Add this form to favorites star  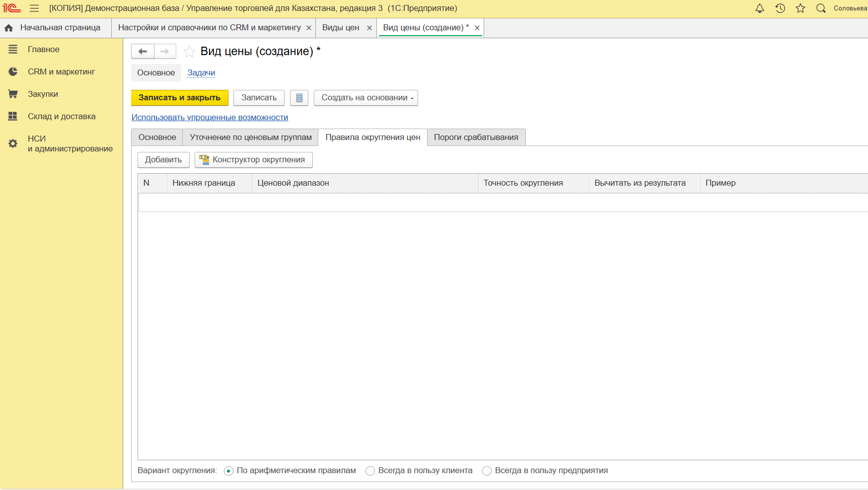click(x=189, y=52)
